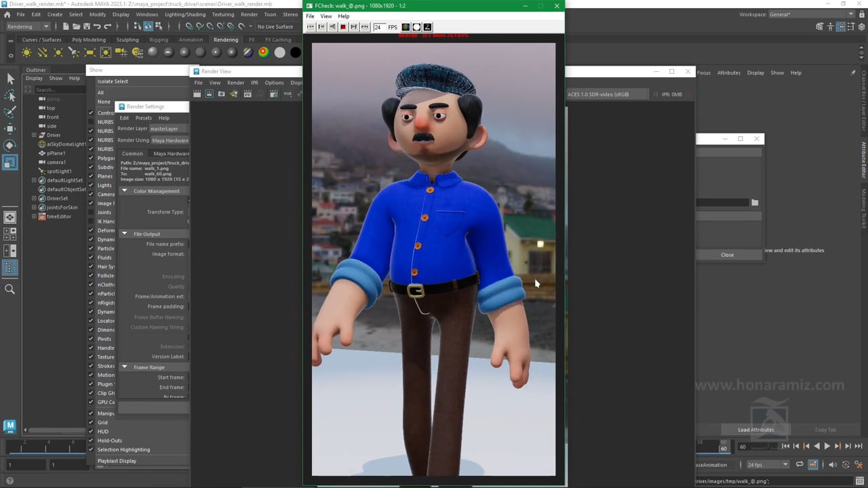
Task: Toggle timeline audio speaker icon
Action: point(833,465)
